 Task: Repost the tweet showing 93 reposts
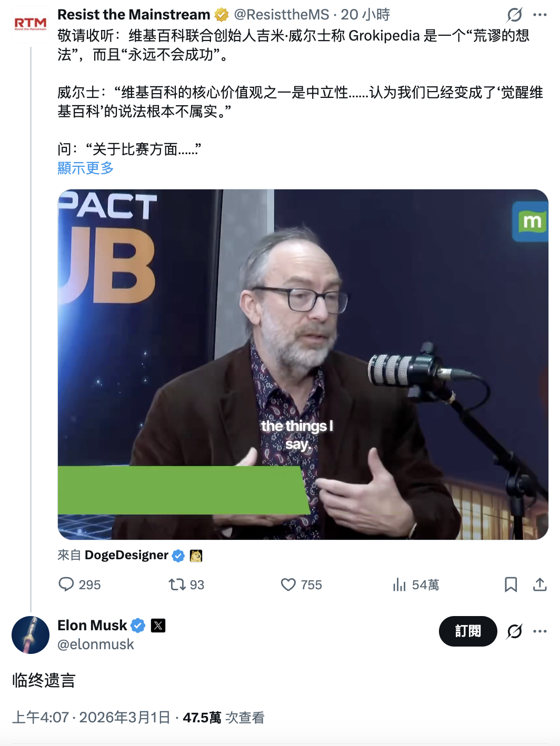176,584
